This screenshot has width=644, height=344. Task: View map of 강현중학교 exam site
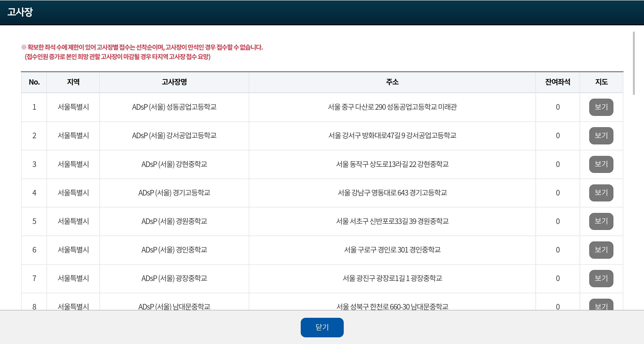tap(601, 164)
